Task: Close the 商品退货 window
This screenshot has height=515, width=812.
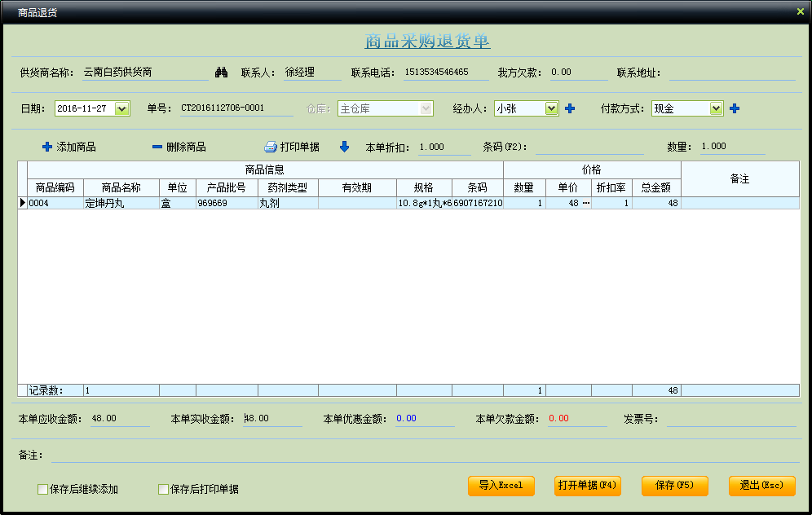Action: pyautogui.click(x=800, y=11)
